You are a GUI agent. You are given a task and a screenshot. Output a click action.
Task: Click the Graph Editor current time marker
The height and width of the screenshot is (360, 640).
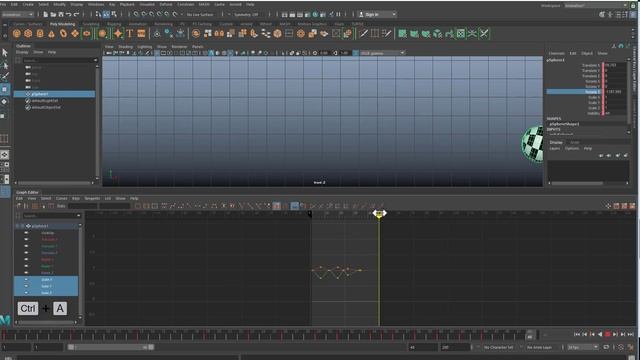point(379,213)
